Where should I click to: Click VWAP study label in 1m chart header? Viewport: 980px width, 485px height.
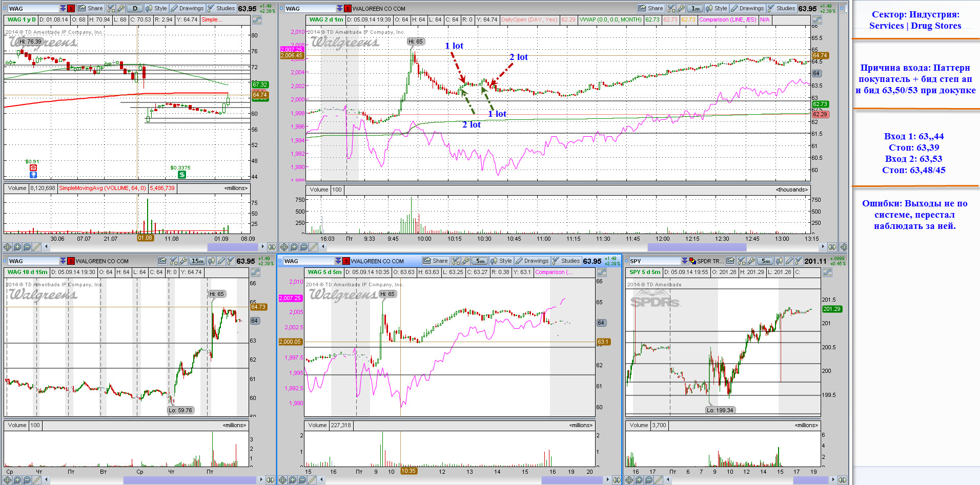coord(610,19)
